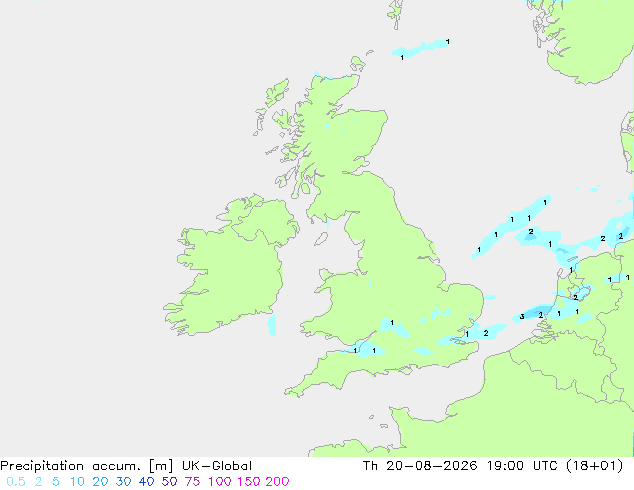Select the 'Th 20-08-2026' date text

(x=420, y=466)
